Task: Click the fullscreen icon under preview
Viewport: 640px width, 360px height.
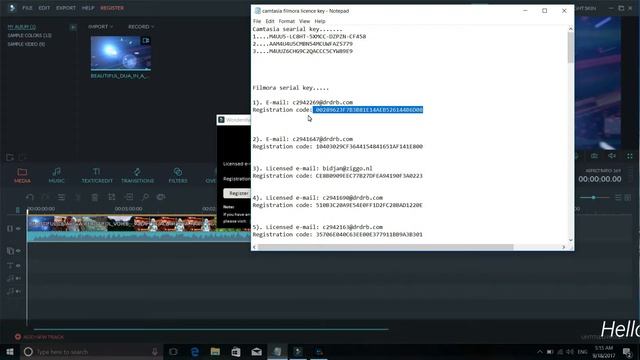Action: click(629, 156)
